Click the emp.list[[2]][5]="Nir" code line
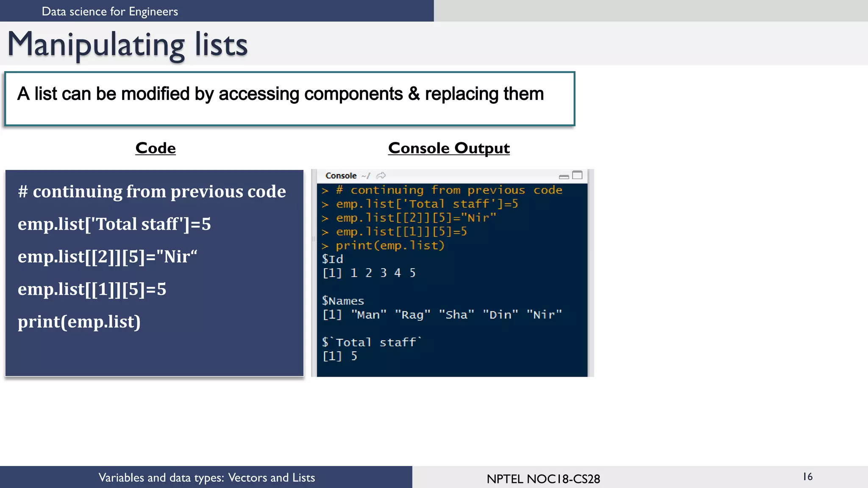868x488 pixels. tap(107, 257)
